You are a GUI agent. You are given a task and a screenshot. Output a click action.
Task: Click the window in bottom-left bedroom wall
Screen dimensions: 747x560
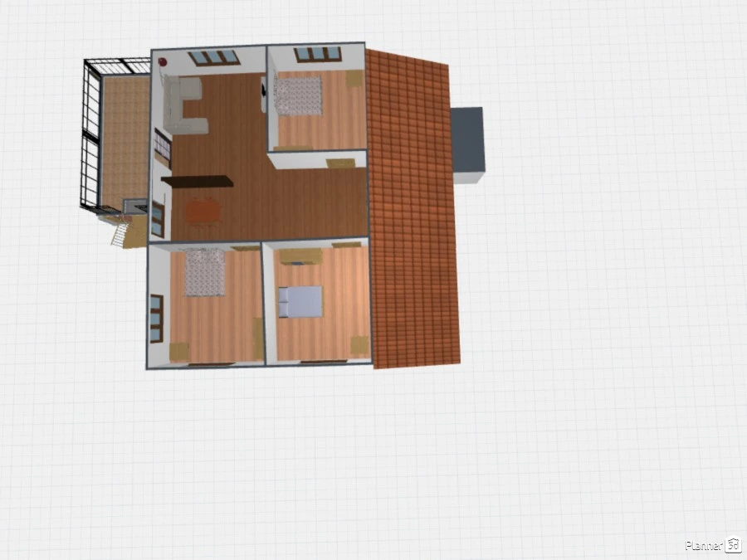click(x=156, y=318)
